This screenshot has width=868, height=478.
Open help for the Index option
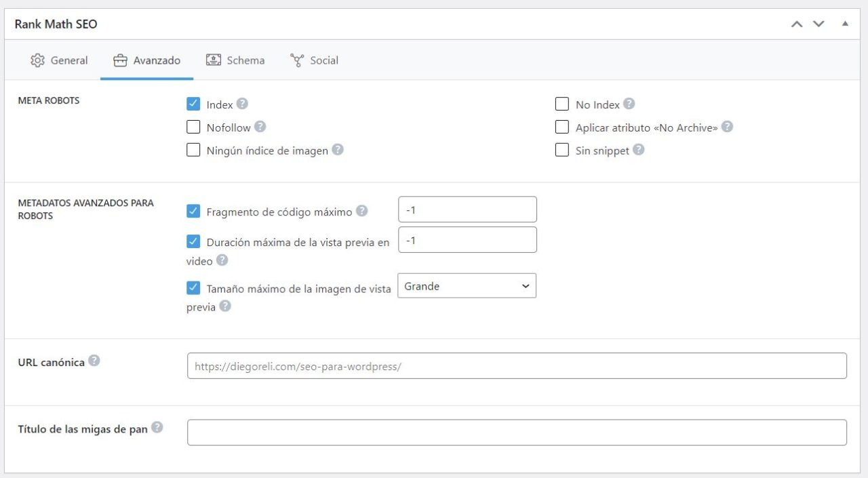243,104
